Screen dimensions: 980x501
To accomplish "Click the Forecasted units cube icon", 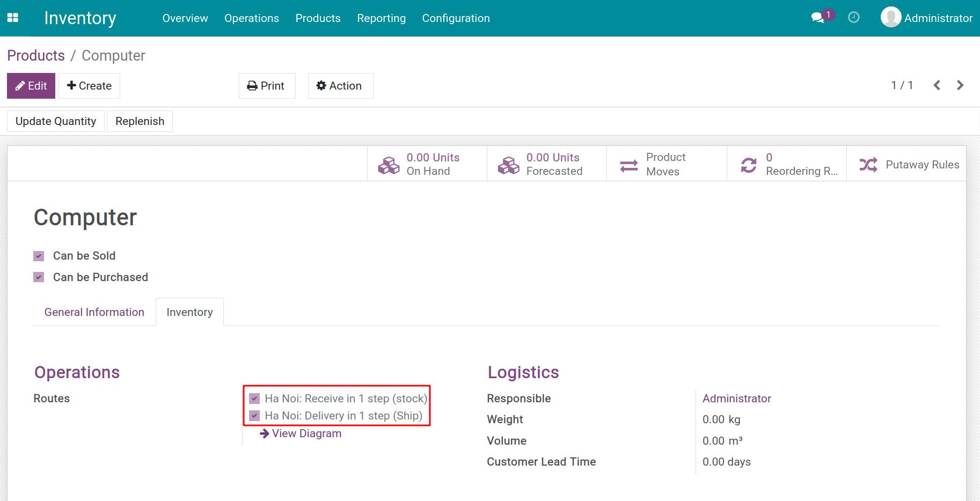I will click(x=508, y=164).
